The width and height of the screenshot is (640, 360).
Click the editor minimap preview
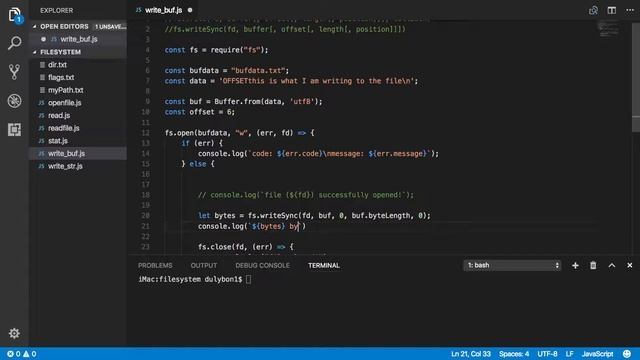(x=608, y=29)
